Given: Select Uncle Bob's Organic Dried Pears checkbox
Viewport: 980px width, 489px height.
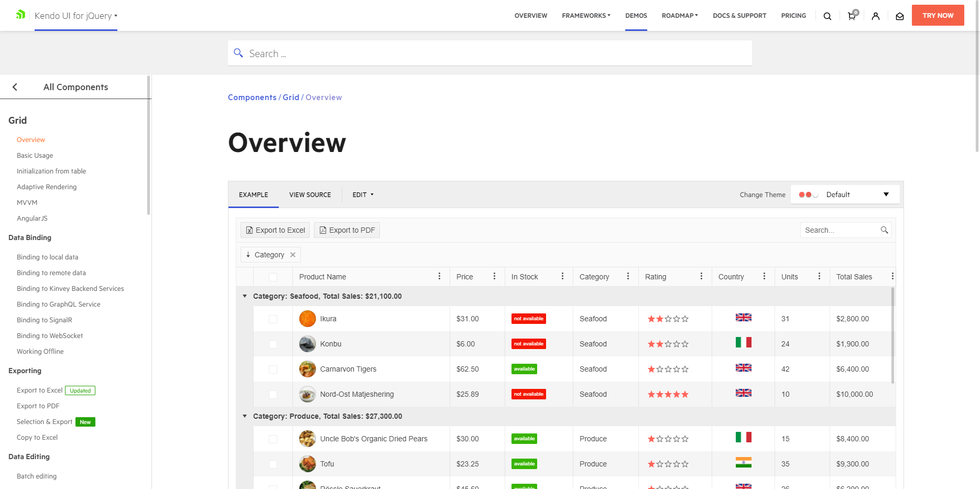Looking at the screenshot, I should click(x=273, y=439).
